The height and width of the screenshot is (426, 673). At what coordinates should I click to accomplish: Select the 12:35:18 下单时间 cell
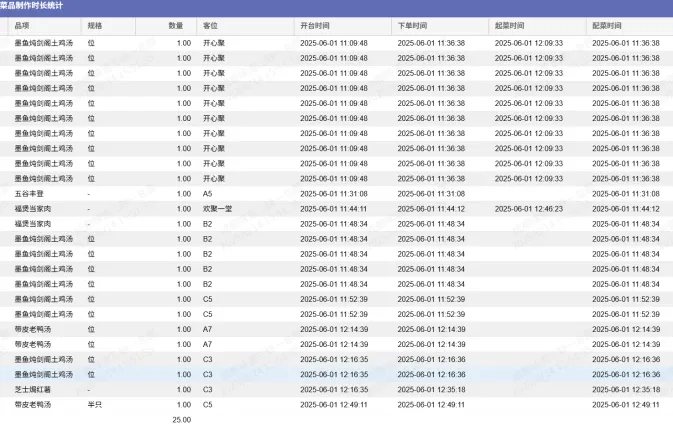click(x=431, y=389)
